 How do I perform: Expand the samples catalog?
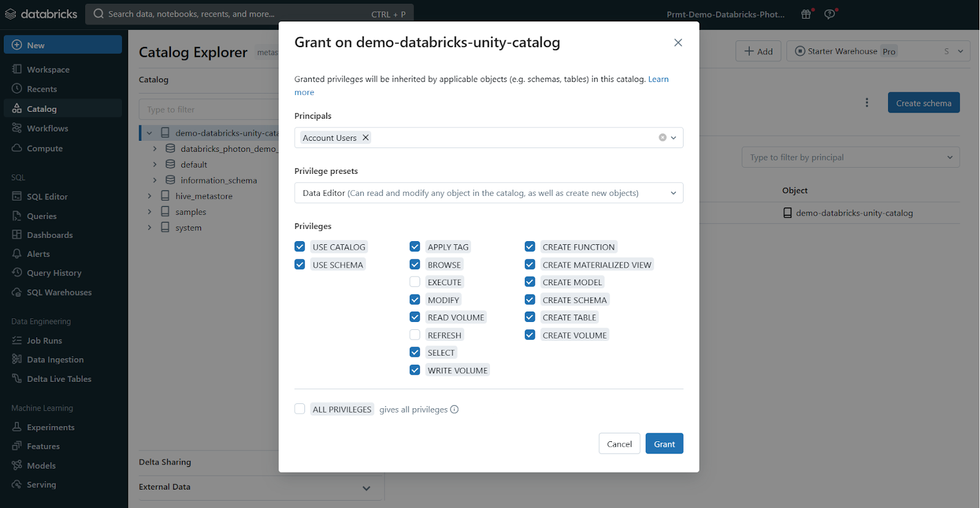click(x=149, y=212)
